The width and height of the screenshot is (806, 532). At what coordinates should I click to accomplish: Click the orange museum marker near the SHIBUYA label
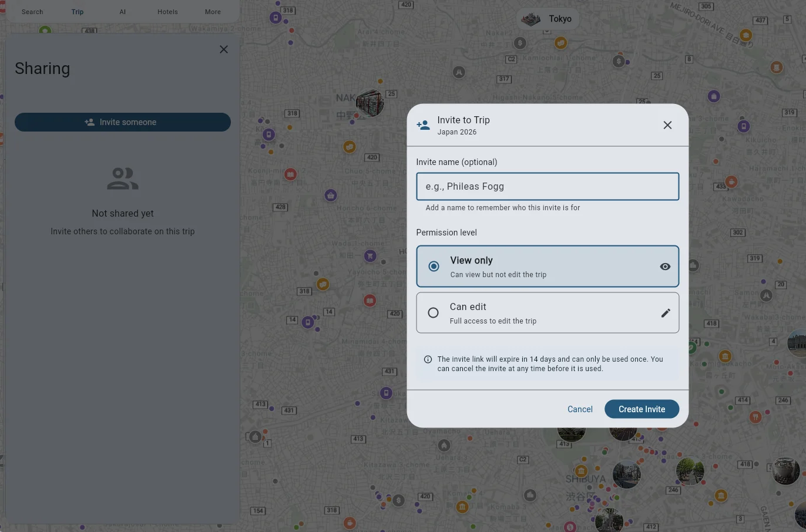[x=582, y=471]
